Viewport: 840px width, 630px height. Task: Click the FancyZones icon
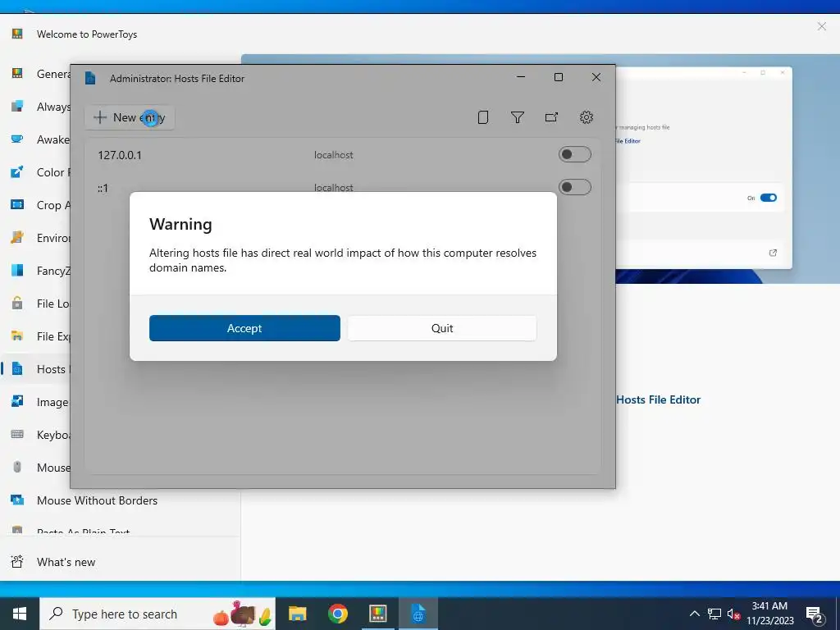[x=17, y=270]
